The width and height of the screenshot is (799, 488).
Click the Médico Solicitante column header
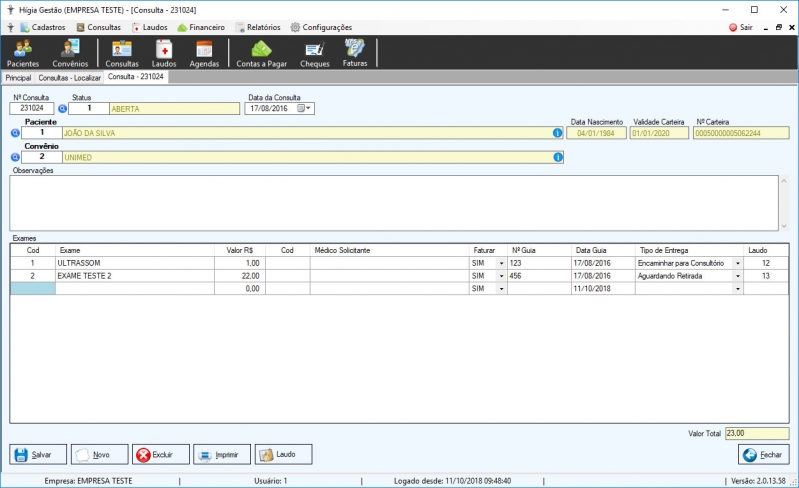click(389, 250)
